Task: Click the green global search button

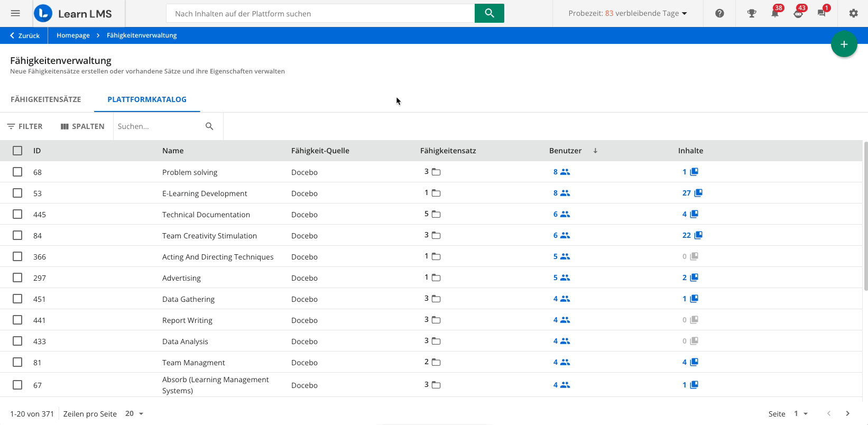Action: (490, 13)
